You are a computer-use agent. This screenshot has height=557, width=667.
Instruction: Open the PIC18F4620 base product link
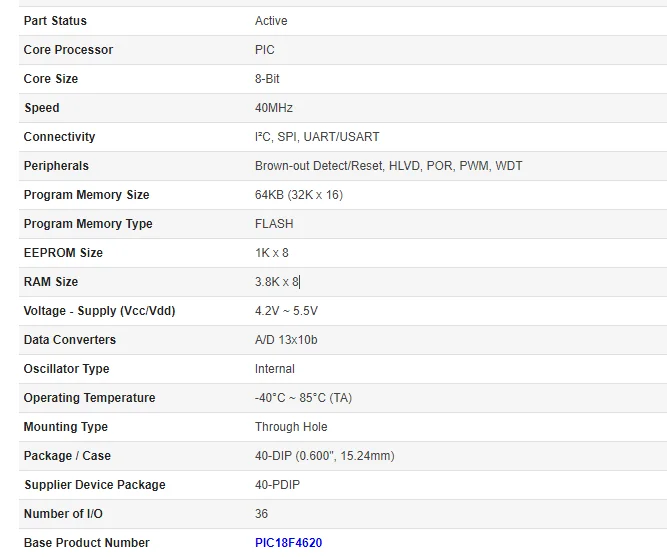point(288,543)
